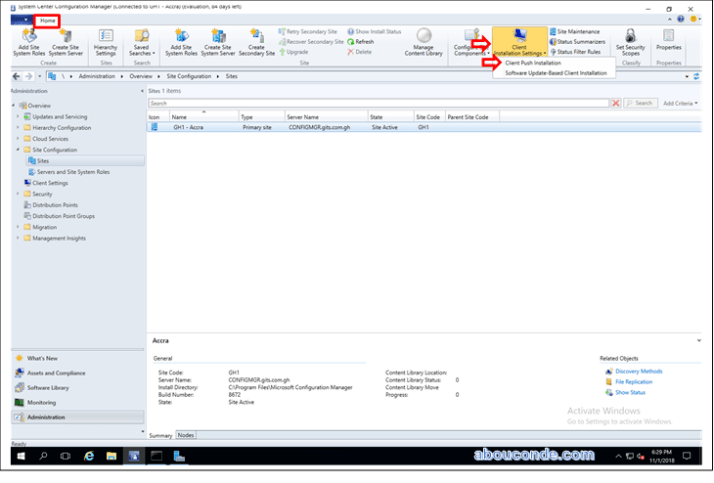Screen dimensions: 714x483
Task: Click Refresh in the Site ribbon group
Action: click(x=362, y=42)
